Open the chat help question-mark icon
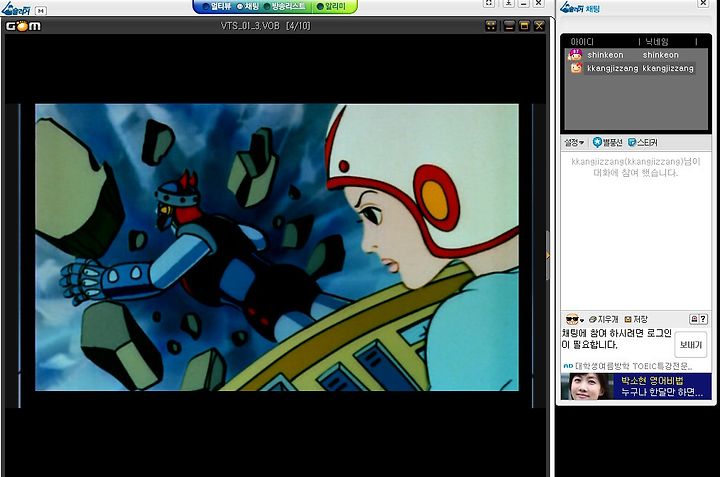Screen dimensions: 720x477 tap(703, 319)
